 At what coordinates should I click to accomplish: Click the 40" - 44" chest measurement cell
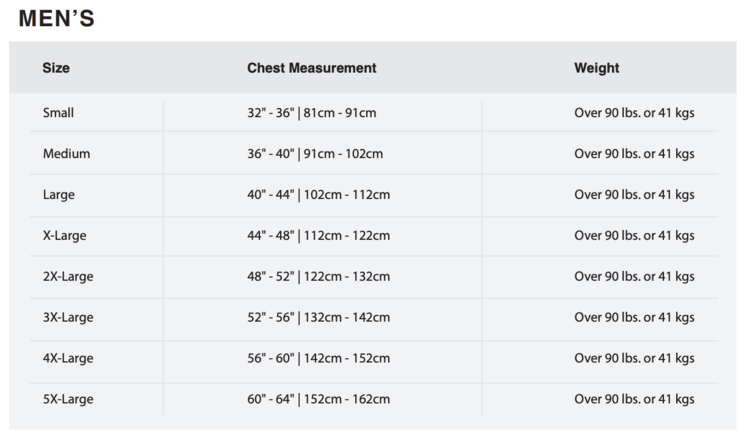point(318,195)
